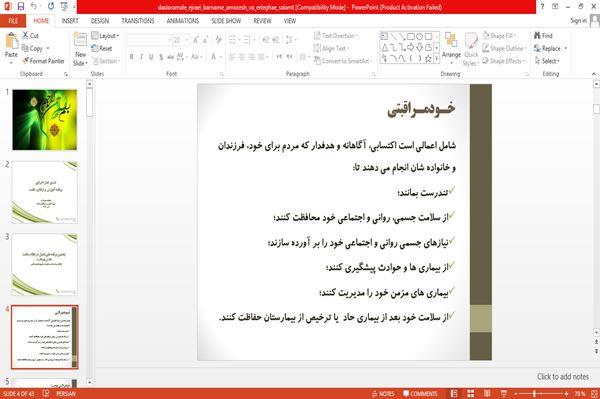The height and width of the screenshot is (399, 600).
Task: Toggle the Comments pane in status bar
Action: (420, 394)
